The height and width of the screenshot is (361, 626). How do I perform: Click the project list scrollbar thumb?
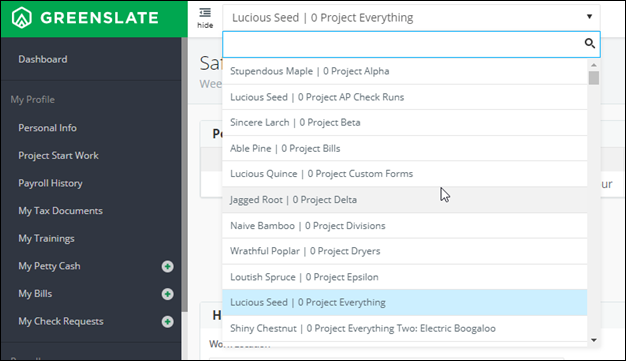point(594,78)
